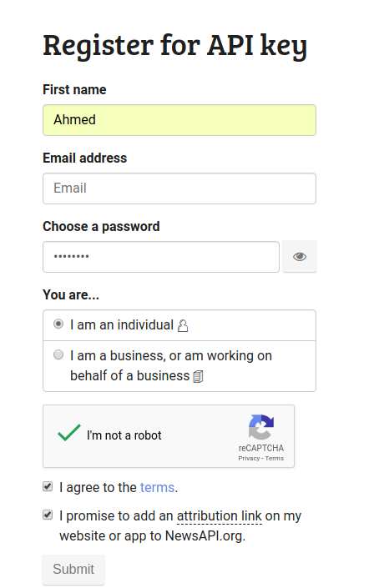Uncheck the 'I agree to the terms' checkbox
379x588 pixels.
pyautogui.click(x=48, y=486)
